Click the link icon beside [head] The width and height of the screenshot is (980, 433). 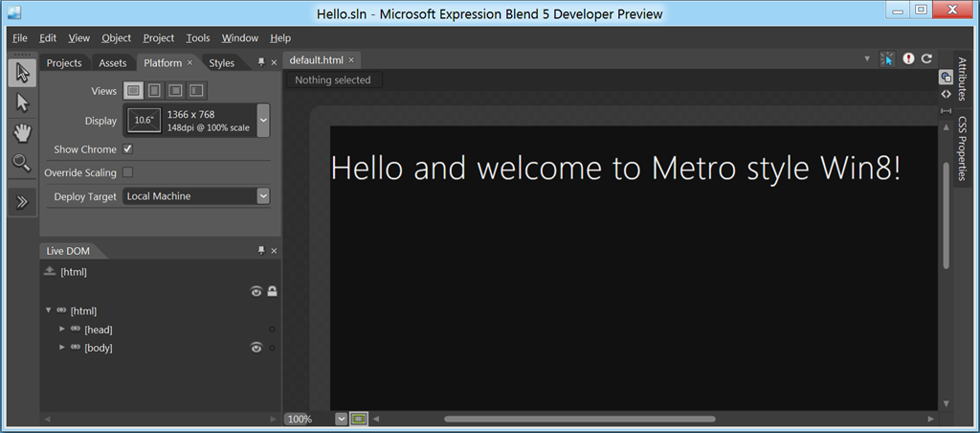(76, 329)
